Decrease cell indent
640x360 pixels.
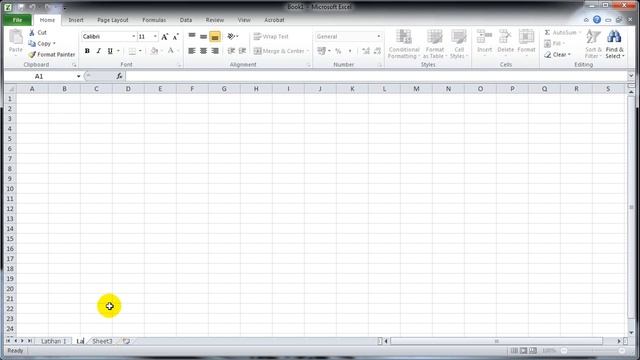tap(231, 51)
